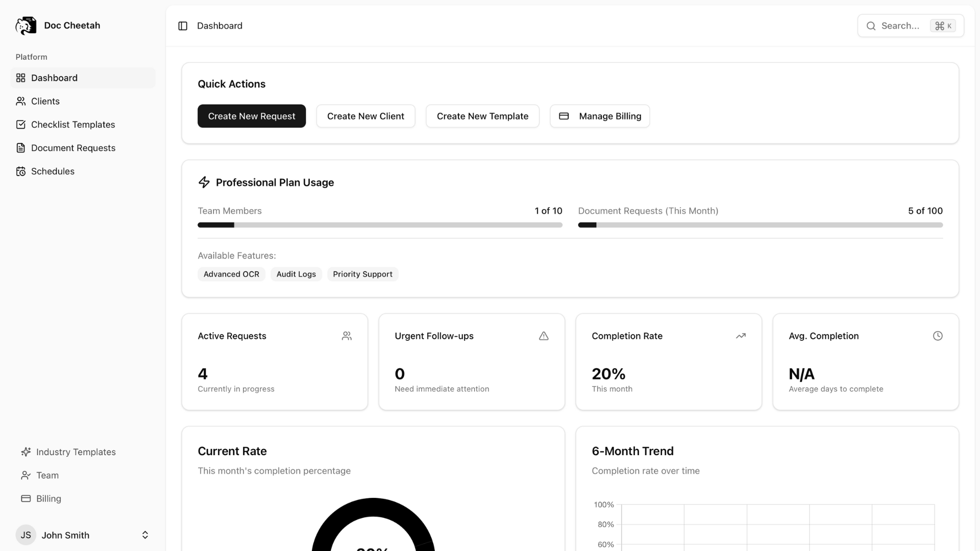Viewport: 980px width, 551px height.
Task: Click the ⌘K shortcut badge
Action: (943, 26)
